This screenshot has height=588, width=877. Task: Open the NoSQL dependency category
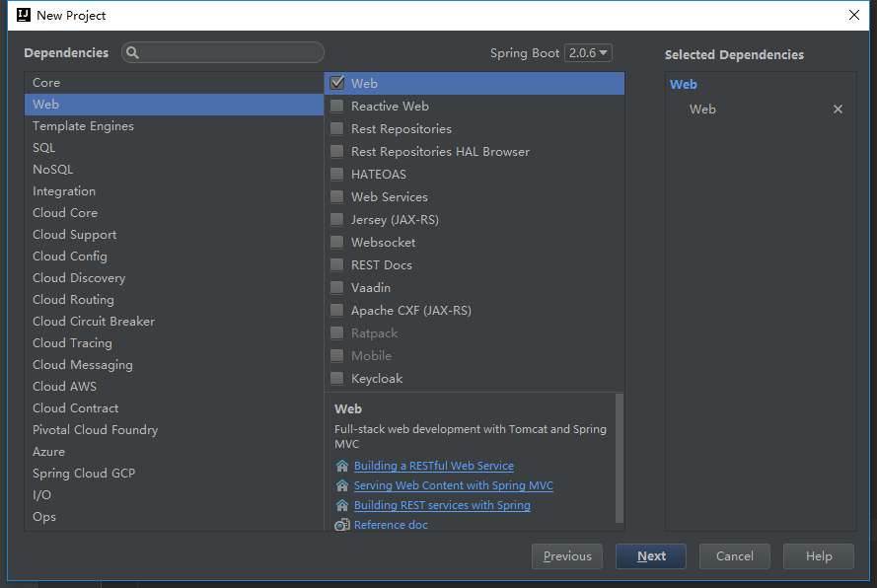tap(174, 170)
